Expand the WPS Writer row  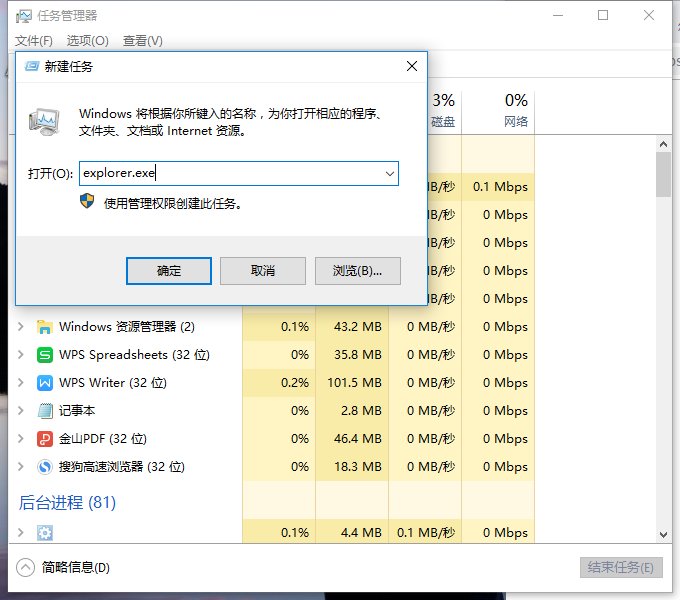point(20,382)
